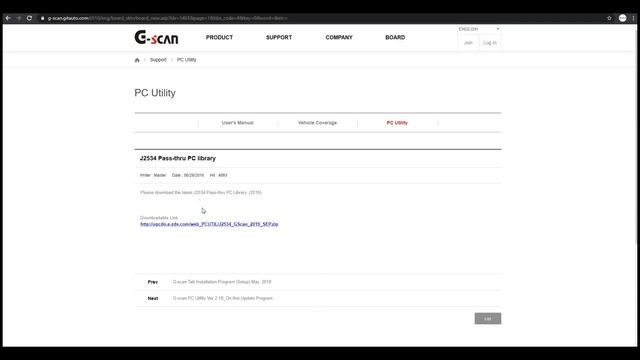640x360 pixels.
Task: Switch to Vehicle Coverage tab
Action: 317,122
